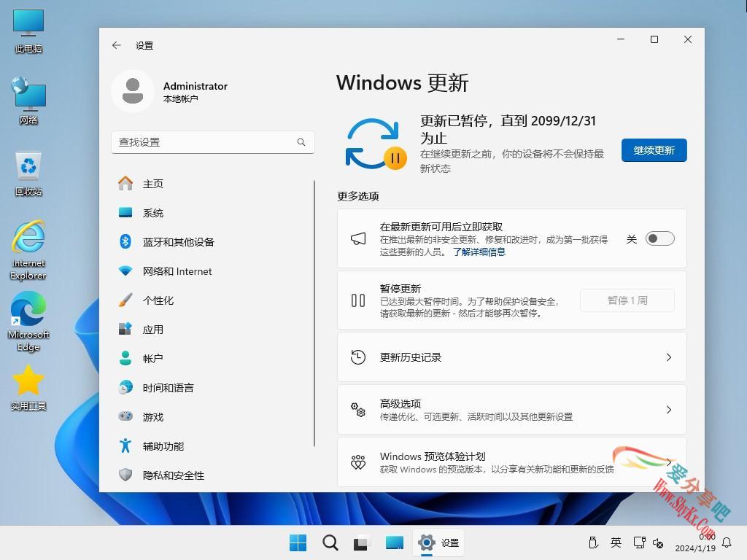
Task: Select the 回收站 recycle bin desktop icon
Action: (28, 174)
